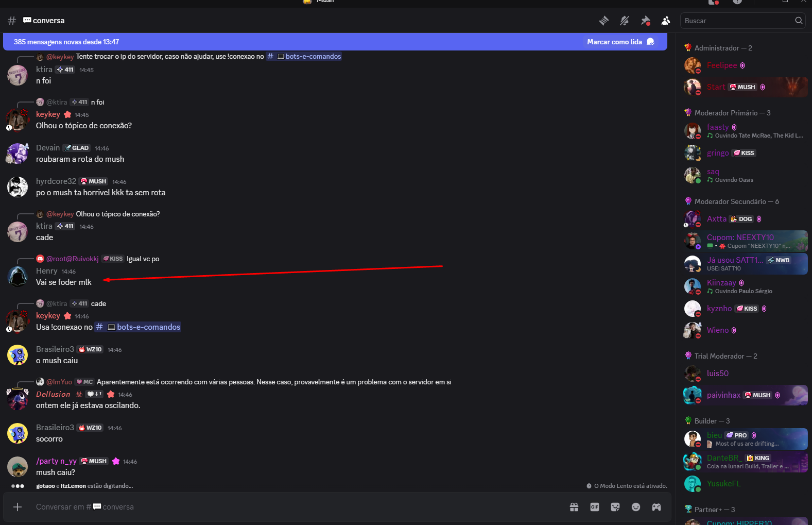Click hyrdcore32's avatar

[18, 187]
